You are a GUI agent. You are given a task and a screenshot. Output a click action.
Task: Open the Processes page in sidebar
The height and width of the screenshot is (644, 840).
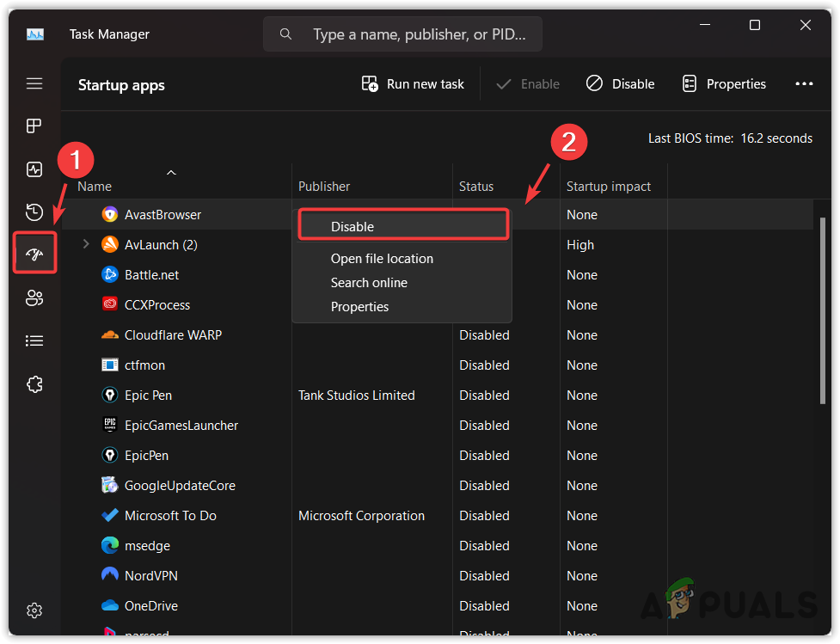coord(34,126)
